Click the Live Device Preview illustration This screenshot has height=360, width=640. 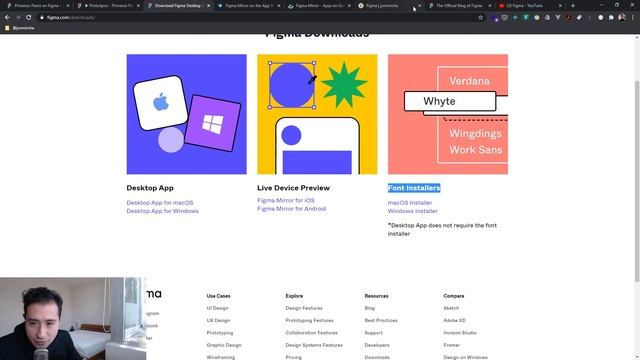tap(317, 114)
